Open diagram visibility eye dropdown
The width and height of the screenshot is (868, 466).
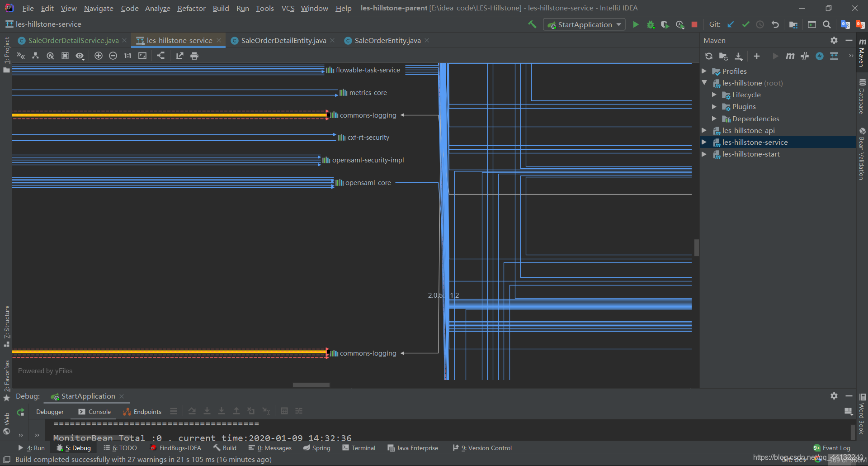pos(80,56)
